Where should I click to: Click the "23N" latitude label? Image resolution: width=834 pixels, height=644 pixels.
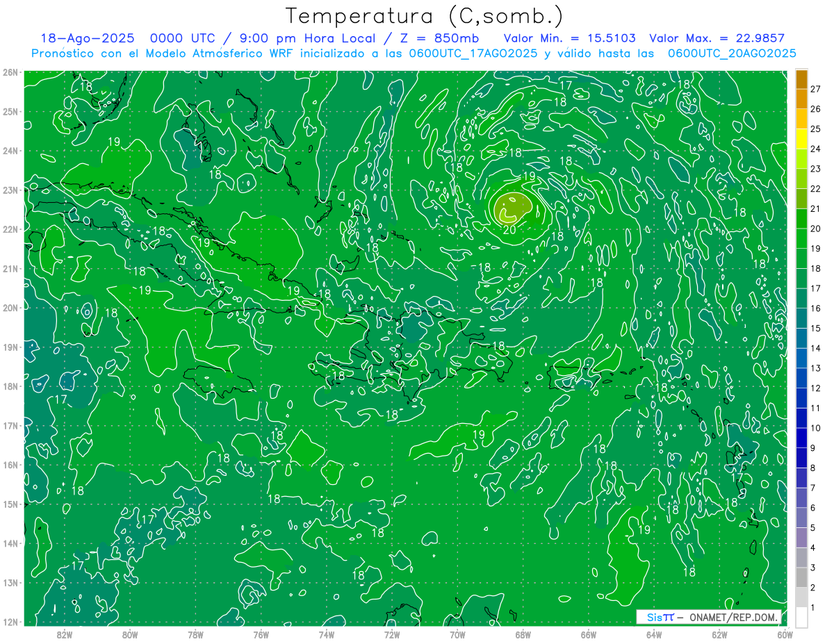pyautogui.click(x=10, y=190)
